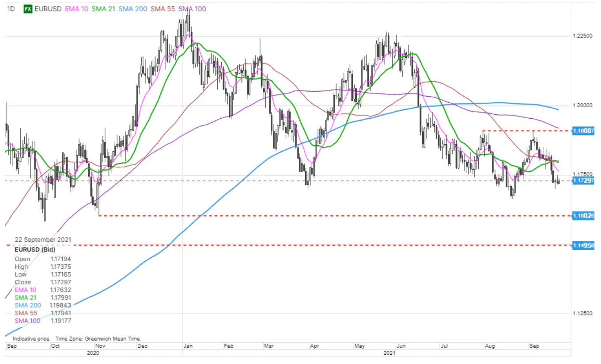Click the 1.20000 price axis label
This screenshot has height=364, width=601.
pyautogui.click(x=583, y=105)
